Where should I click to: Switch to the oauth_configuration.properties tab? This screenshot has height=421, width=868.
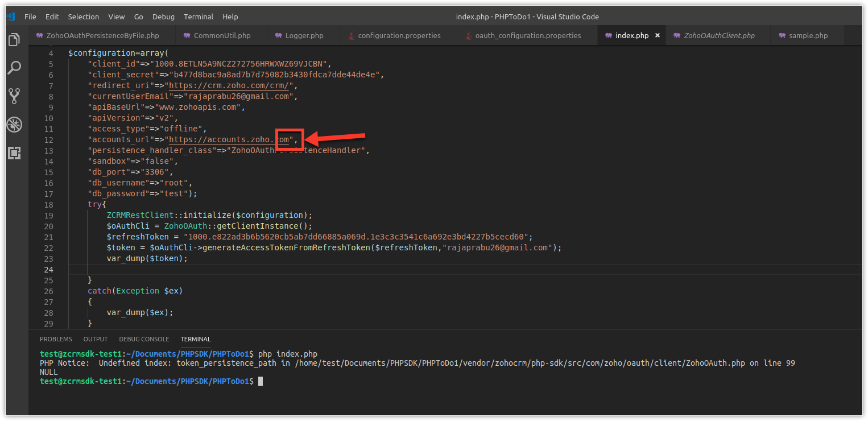tap(527, 35)
